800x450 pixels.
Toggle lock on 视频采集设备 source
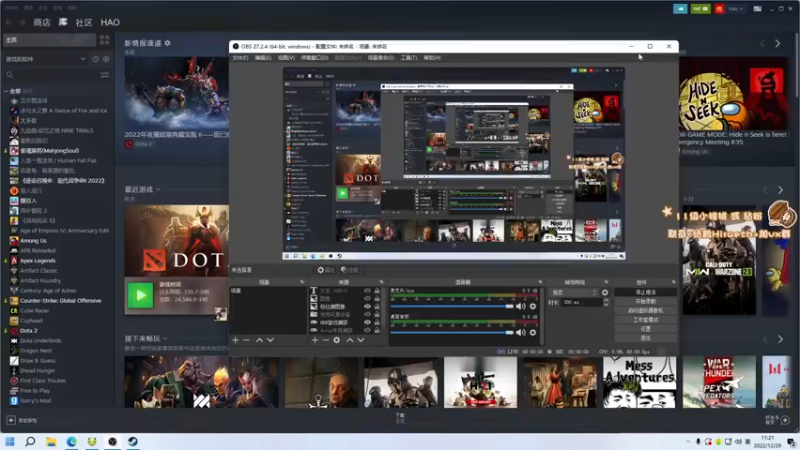pos(377,314)
